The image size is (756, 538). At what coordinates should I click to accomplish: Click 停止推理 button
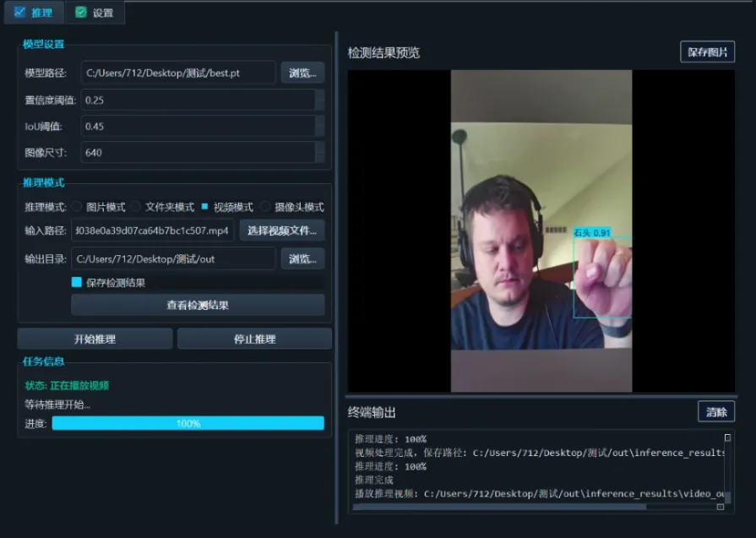tap(254, 339)
